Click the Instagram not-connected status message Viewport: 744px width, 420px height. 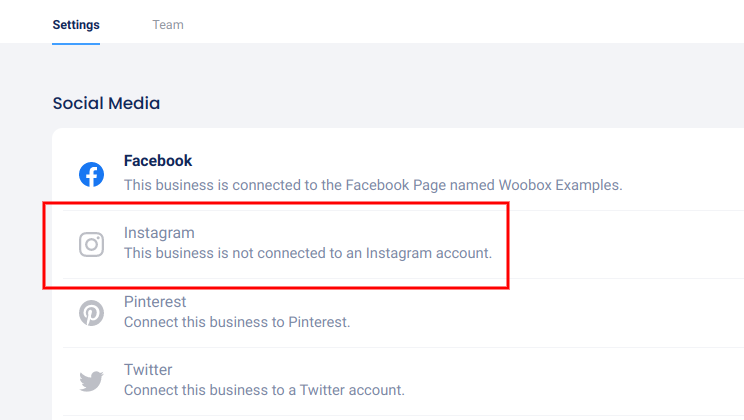click(308, 253)
